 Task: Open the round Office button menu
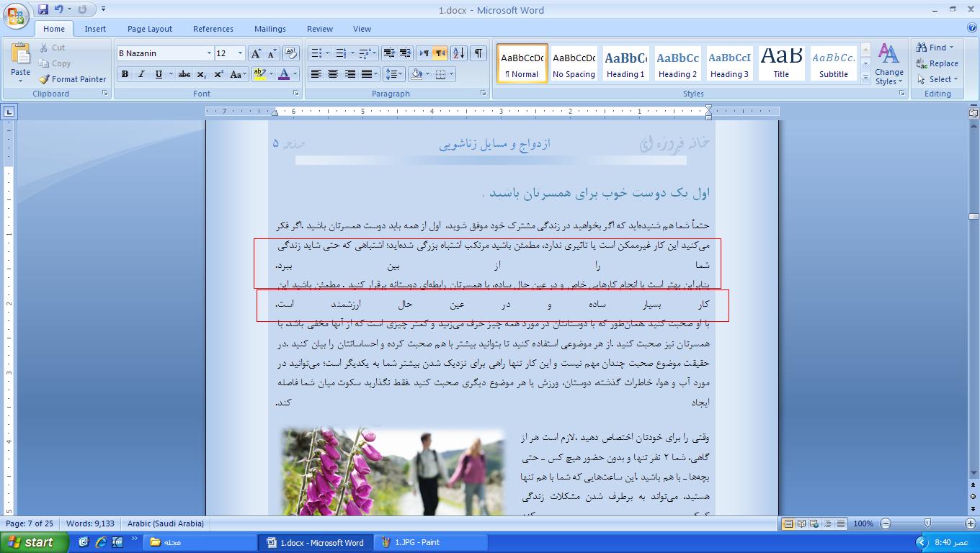pyautogui.click(x=15, y=15)
